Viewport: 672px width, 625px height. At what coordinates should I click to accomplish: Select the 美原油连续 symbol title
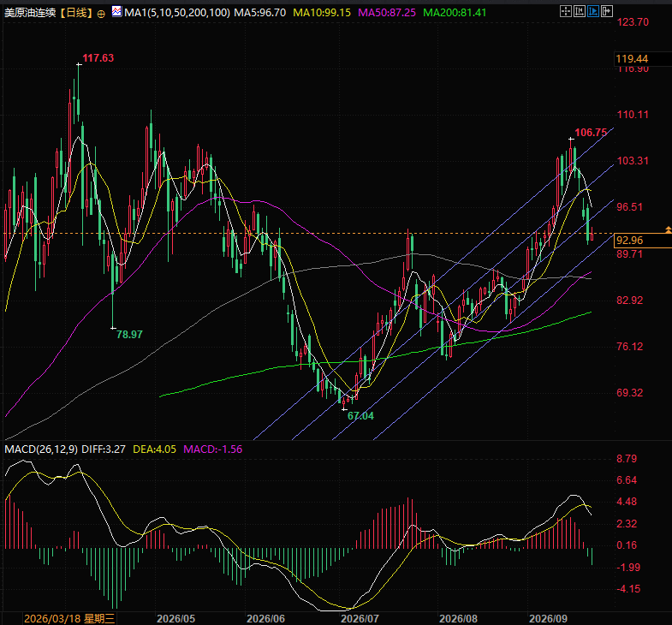pos(30,13)
